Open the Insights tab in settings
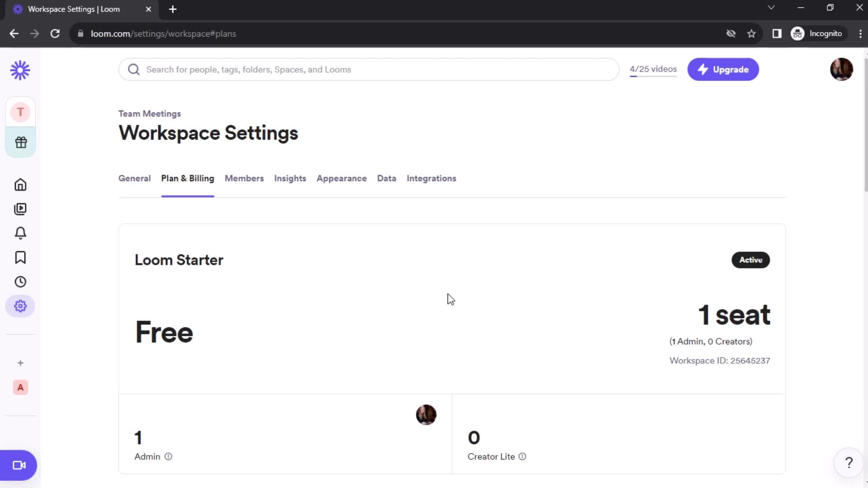This screenshot has height=488, width=868. (x=290, y=178)
